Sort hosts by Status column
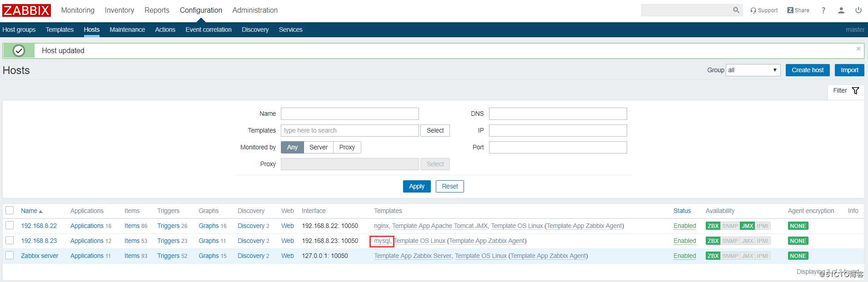This screenshot has height=282, width=868. (682, 211)
